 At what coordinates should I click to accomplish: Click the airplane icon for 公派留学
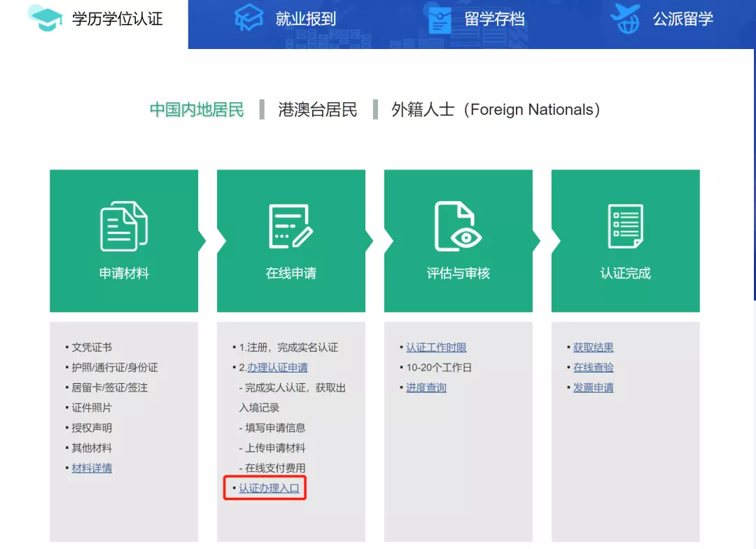click(x=625, y=19)
